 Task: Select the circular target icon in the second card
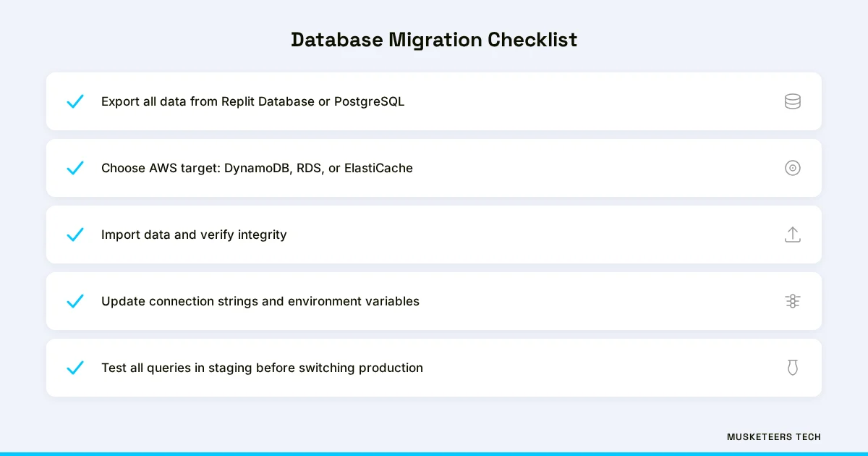click(x=793, y=168)
